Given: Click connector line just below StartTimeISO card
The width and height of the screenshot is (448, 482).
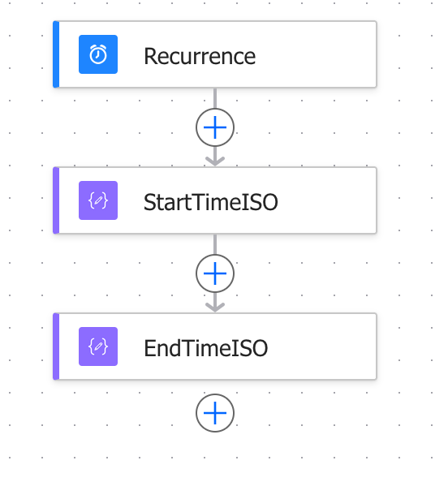Looking at the screenshot, I should point(215,244).
